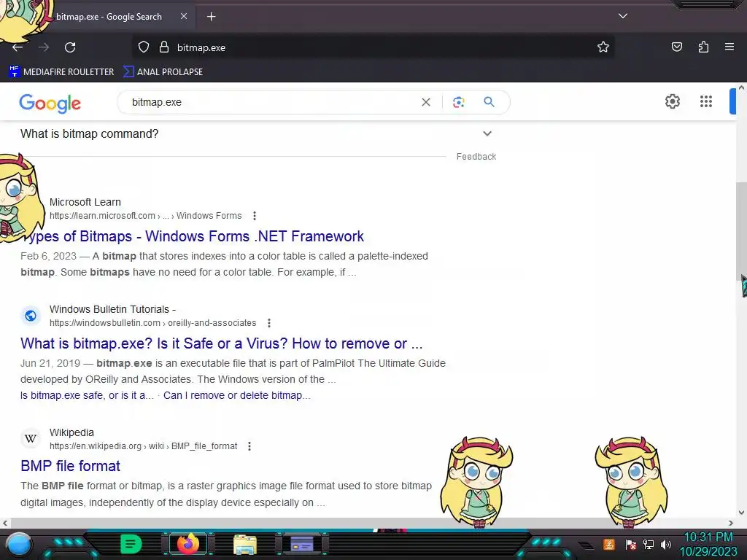Click 'Windows Bulletin Tutorials -' source name
The image size is (747, 560).
pyautogui.click(x=112, y=309)
